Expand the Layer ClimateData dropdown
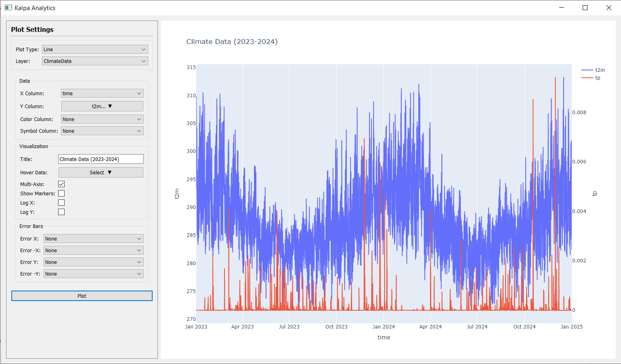The image size is (621, 364). tap(95, 61)
